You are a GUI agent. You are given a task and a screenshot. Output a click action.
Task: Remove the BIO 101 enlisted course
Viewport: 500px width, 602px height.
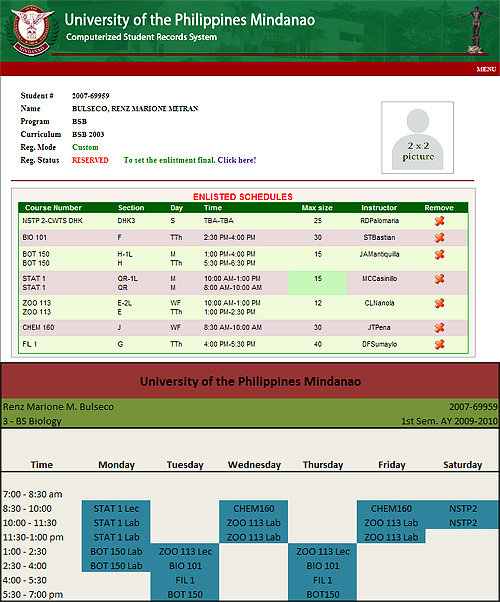(x=439, y=238)
